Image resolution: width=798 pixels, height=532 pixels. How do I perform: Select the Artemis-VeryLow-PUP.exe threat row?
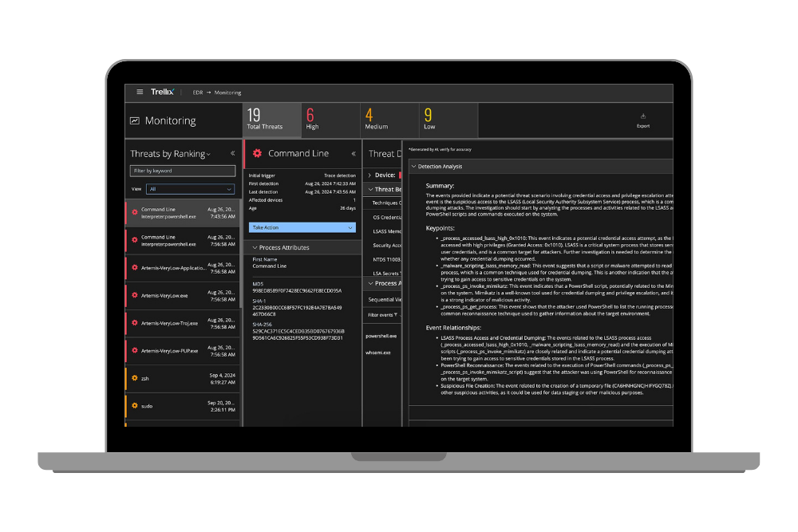[182, 351]
